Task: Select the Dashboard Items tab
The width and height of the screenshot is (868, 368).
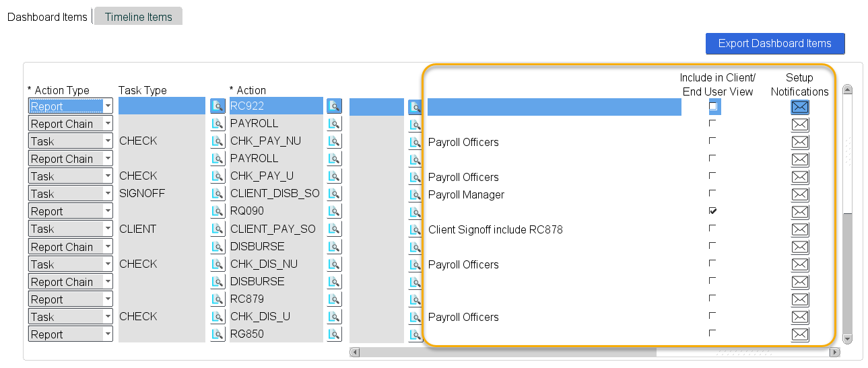Action: pyautogui.click(x=47, y=17)
